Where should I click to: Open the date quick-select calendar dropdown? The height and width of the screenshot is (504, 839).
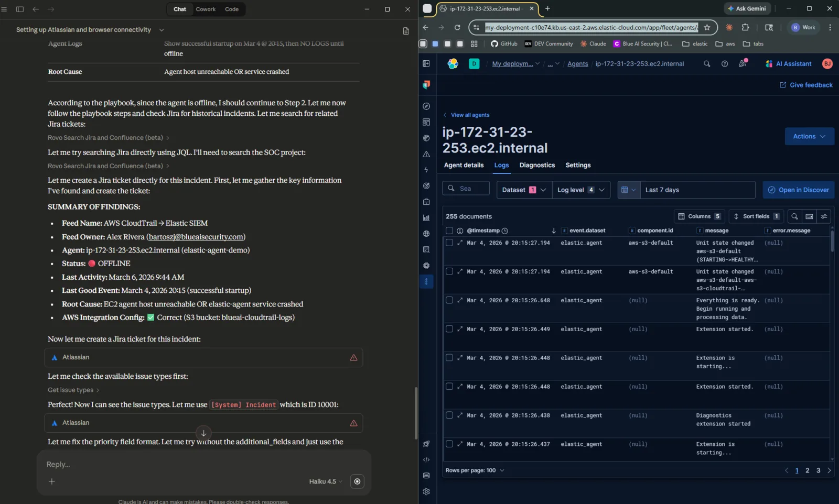pos(629,190)
